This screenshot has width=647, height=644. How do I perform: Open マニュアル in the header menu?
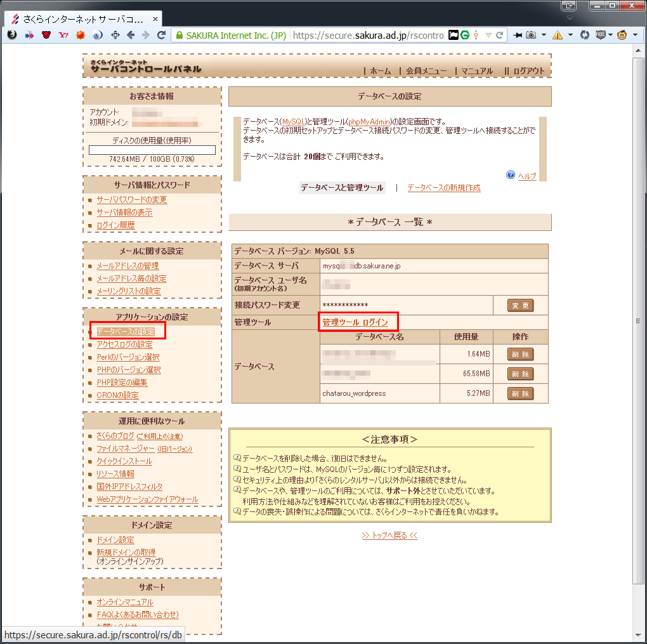pos(477,70)
